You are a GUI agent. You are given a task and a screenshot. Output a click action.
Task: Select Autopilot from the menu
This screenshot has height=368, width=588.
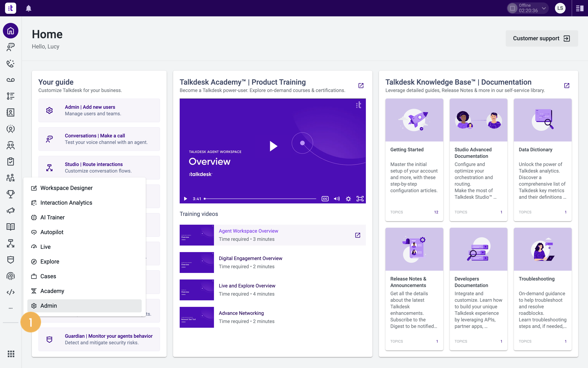(x=84, y=232)
